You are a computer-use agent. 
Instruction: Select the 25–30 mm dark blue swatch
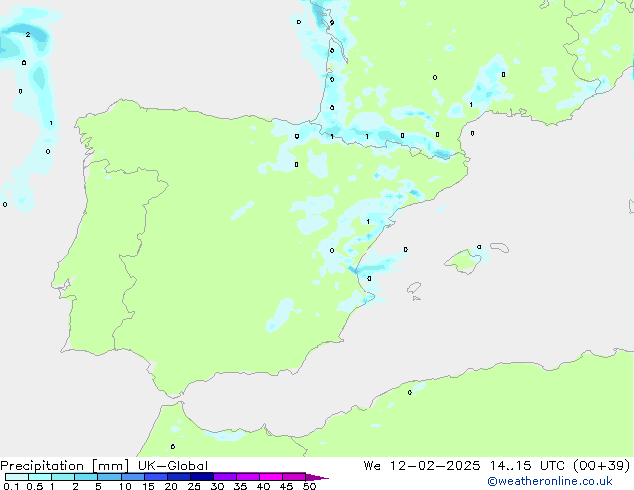pyautogui.click(x=201, y=477)
